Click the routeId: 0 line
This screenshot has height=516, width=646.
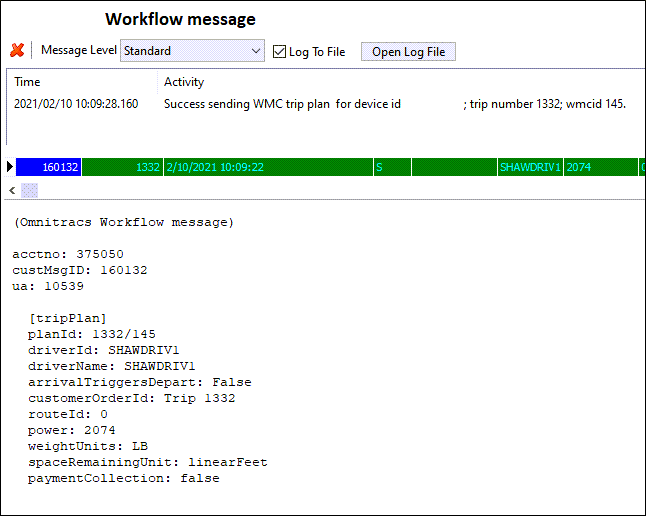pyautogui.click(x=68, y=414)
